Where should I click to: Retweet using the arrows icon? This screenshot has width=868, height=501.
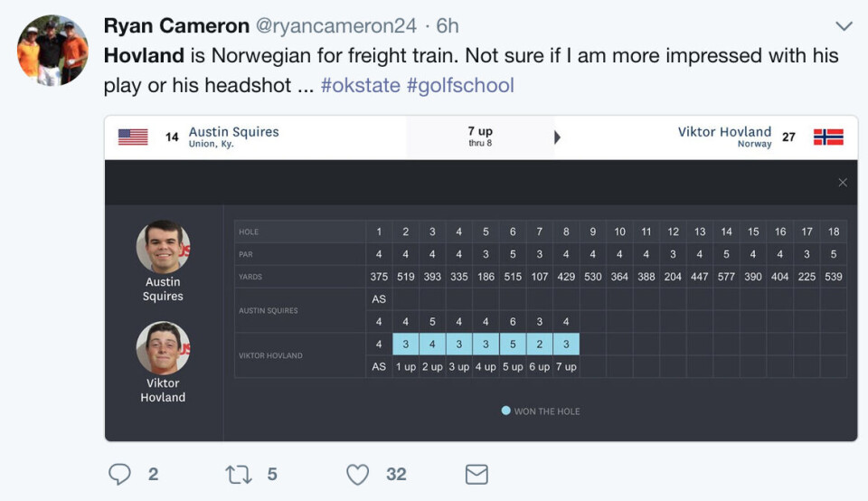tap(239, 475)
